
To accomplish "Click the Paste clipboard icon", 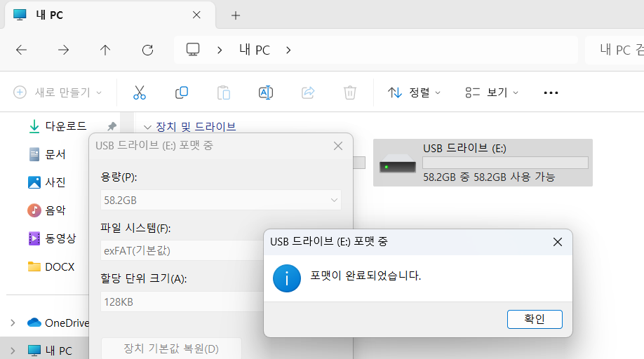I will pos(224,93).
